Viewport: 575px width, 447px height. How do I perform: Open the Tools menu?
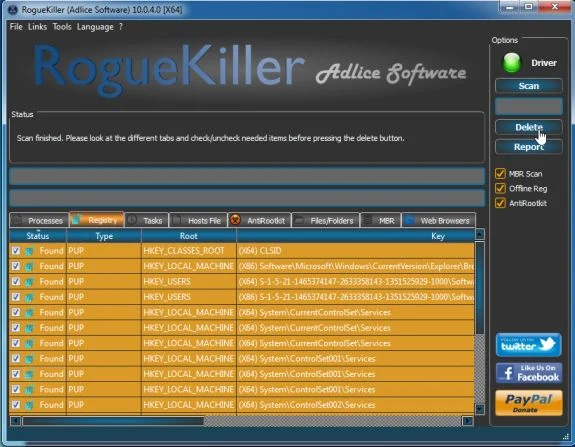62,27
